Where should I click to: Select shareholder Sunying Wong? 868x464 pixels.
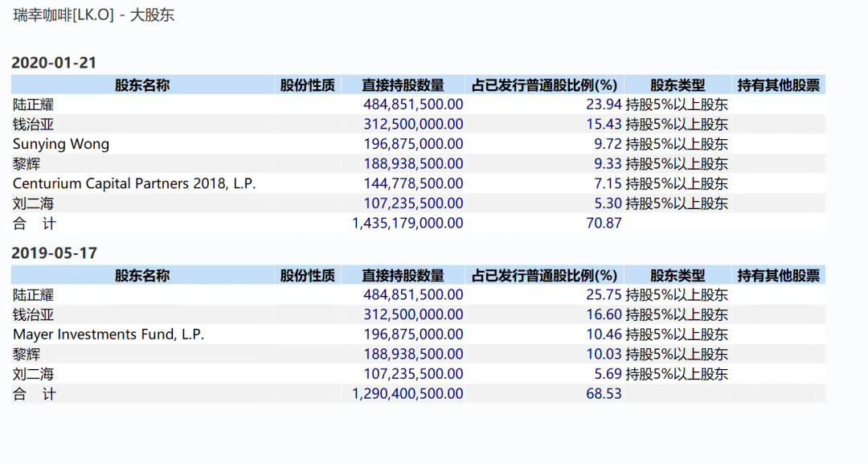[x=61, y=145]
